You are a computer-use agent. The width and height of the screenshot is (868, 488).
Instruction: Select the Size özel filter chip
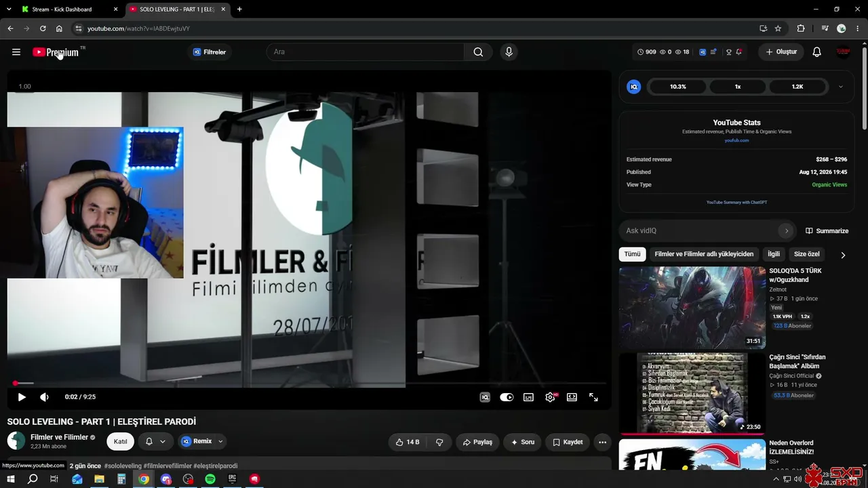coord(807,254)
